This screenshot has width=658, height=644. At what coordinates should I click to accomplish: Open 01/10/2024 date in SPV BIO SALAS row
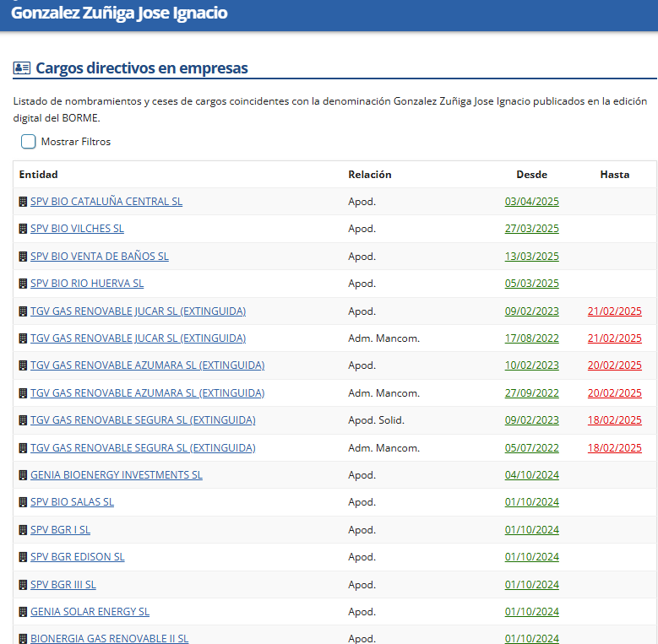[531, 502]
